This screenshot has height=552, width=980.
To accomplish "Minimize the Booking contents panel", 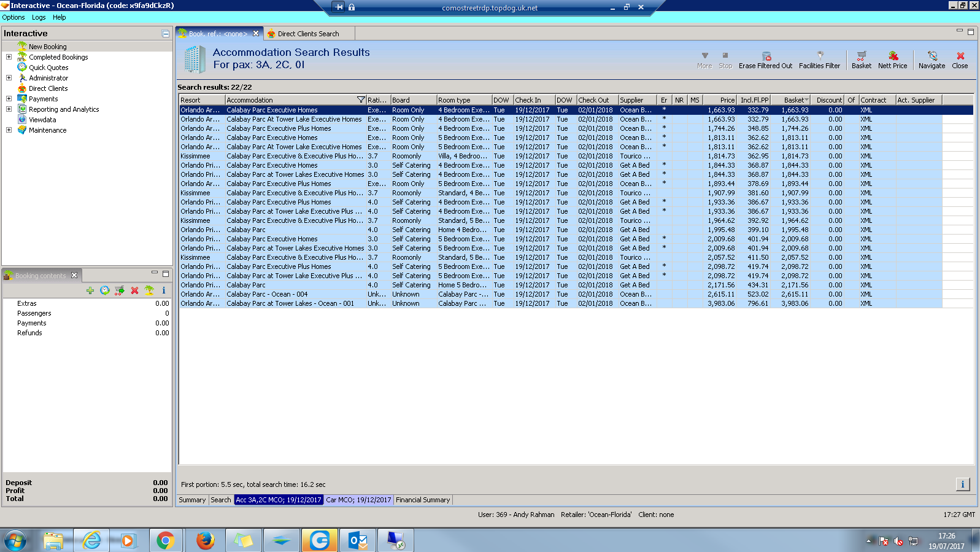I will (155, 273).
